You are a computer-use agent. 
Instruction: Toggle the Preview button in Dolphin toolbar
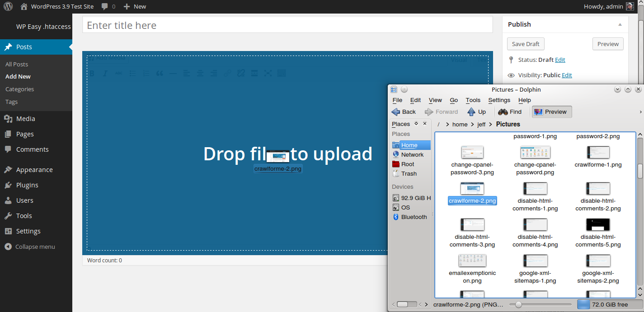(x=551, y=112)
